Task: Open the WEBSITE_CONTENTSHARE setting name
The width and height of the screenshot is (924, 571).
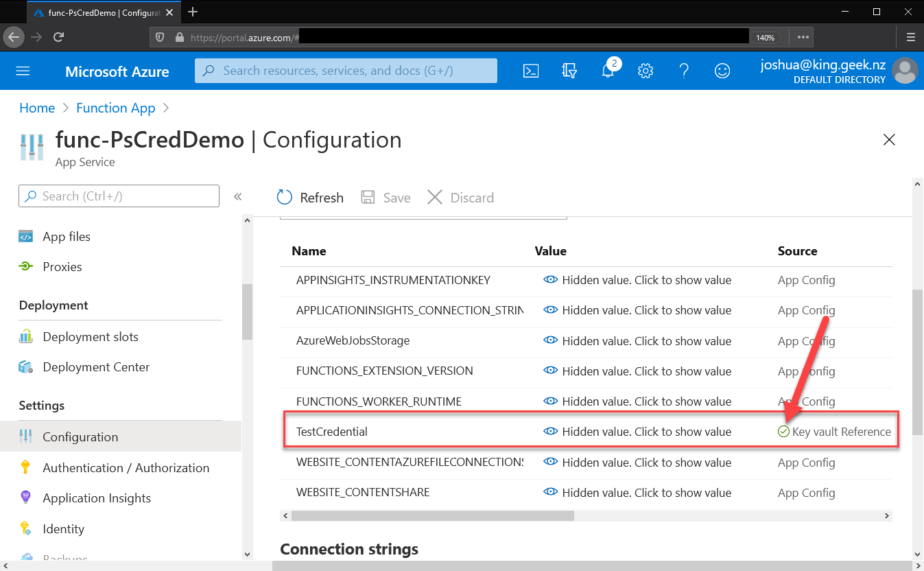Action: (363, 493)
